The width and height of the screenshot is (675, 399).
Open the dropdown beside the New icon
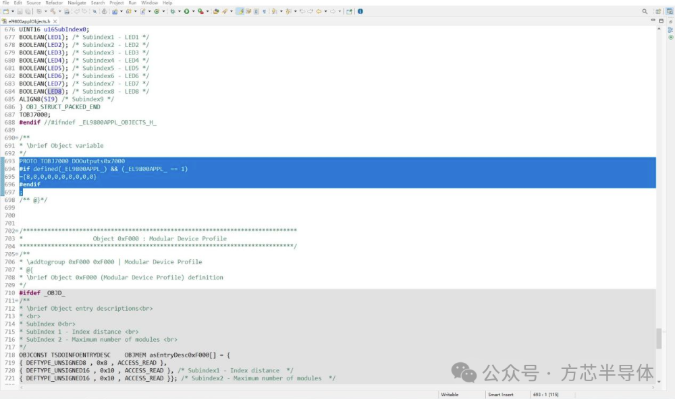pyautogui.click(x=12, y=11)
